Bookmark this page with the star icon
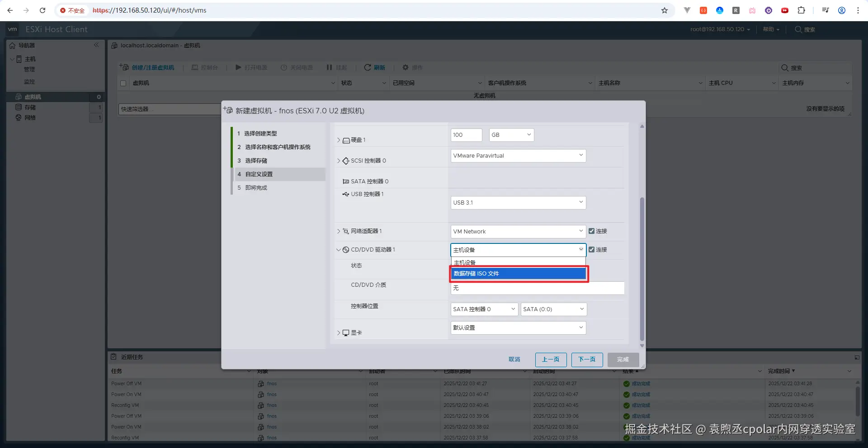868x448 pixels. tap(665, 10)
